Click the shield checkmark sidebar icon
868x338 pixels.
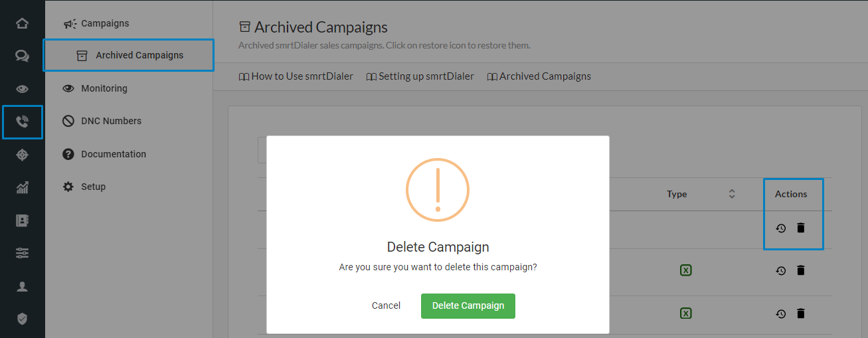(x=22, y=319)
